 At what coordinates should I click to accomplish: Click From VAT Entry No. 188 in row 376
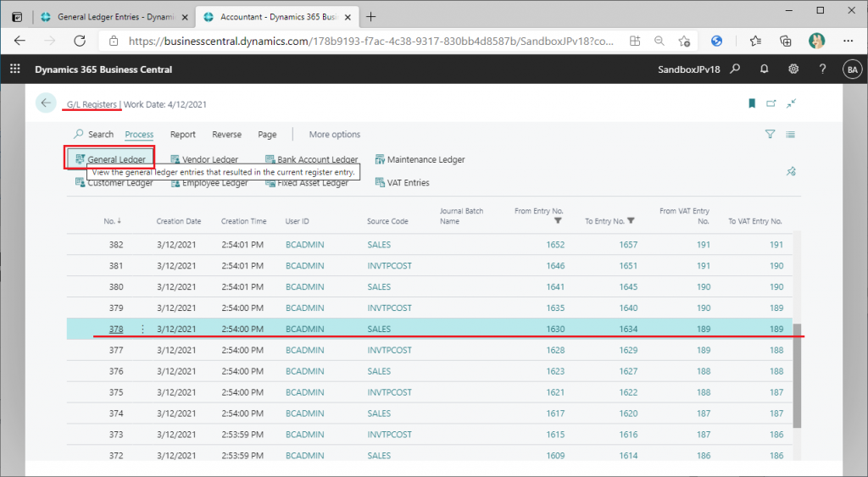[703, 371]
